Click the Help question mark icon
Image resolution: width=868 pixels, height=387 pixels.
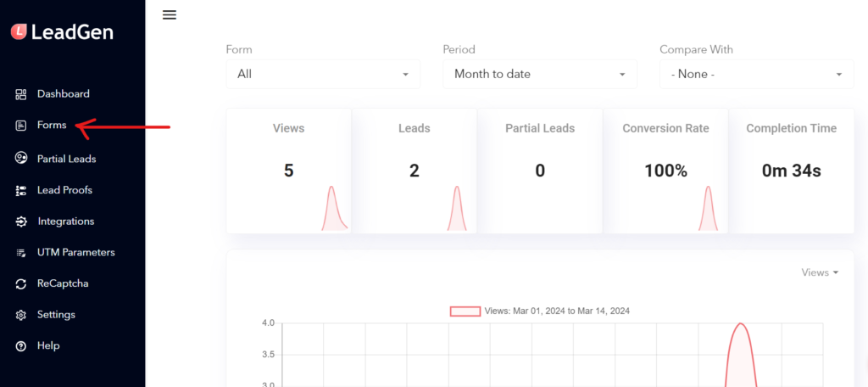(20, 346)
